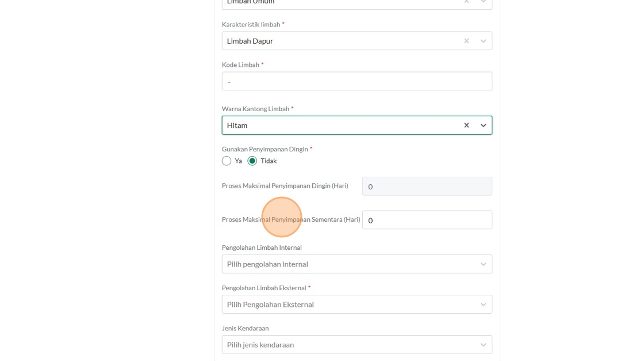Clear the top Limbah Umum selection

[x=466, y=2]
